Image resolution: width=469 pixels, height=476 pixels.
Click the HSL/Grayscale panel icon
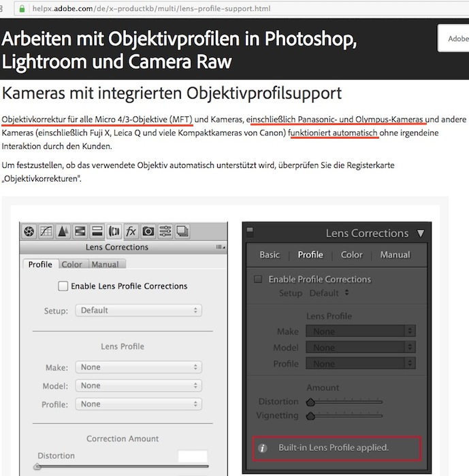pos(80,231)
